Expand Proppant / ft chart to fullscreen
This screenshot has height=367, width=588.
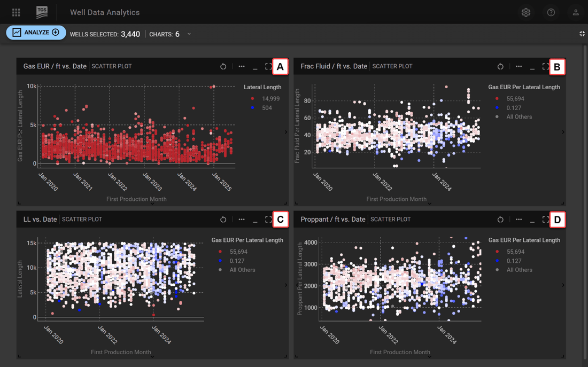coord(545,220)
